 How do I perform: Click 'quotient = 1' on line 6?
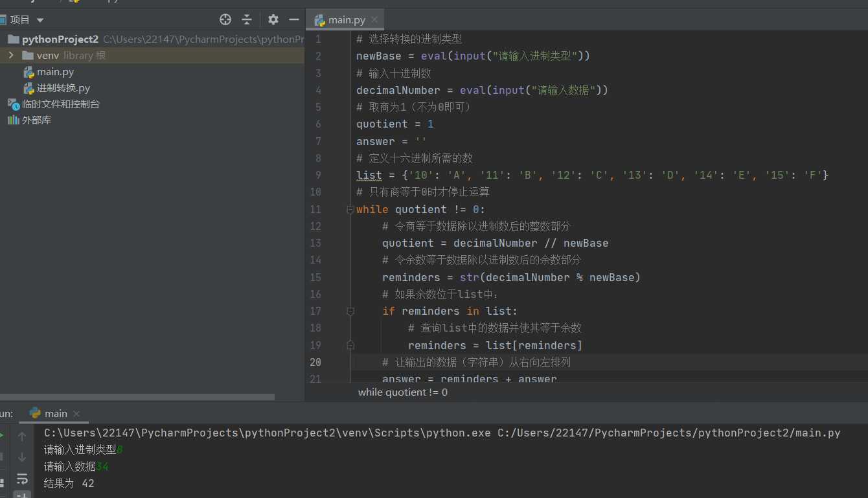tap(395, 124)
